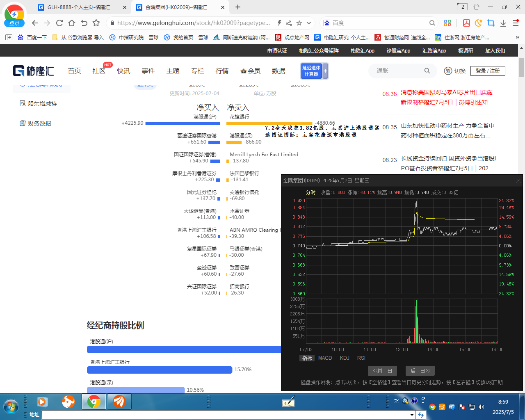
Task: Open the browser skin shirt icon
Action: coord(476,7)
